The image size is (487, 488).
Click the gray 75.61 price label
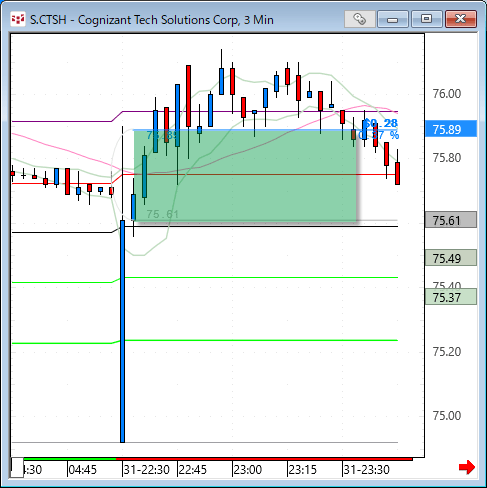pos(451,220)
